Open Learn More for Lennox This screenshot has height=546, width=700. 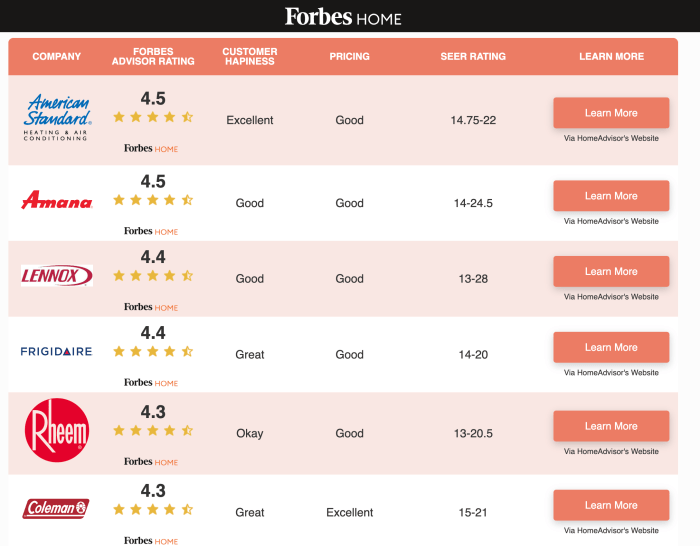coord(611,271)
